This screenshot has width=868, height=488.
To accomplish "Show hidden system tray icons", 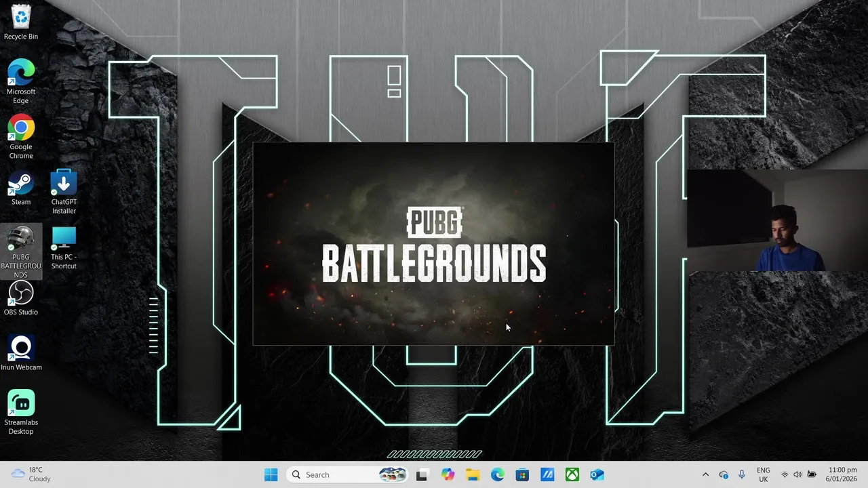I will tap(705, 474).
